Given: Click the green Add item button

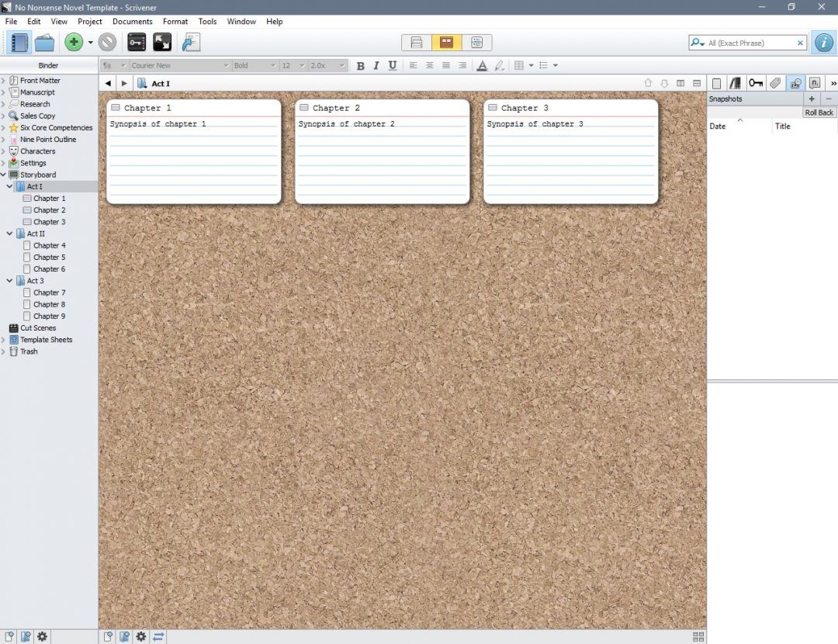Looking at the screenshot, I should (x=74, y=42).
